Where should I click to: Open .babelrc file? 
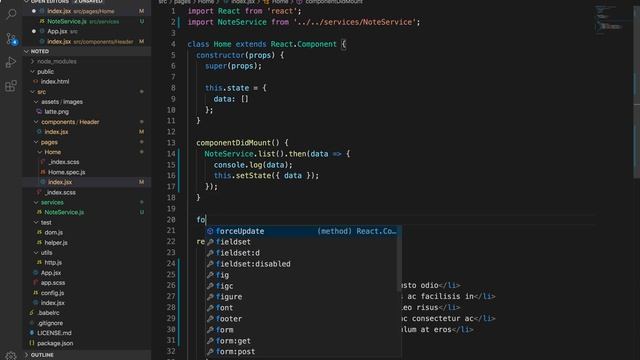48,313
